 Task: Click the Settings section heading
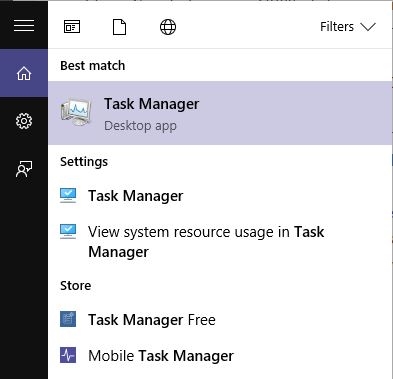pyautogui.click(x=84, y=162)
